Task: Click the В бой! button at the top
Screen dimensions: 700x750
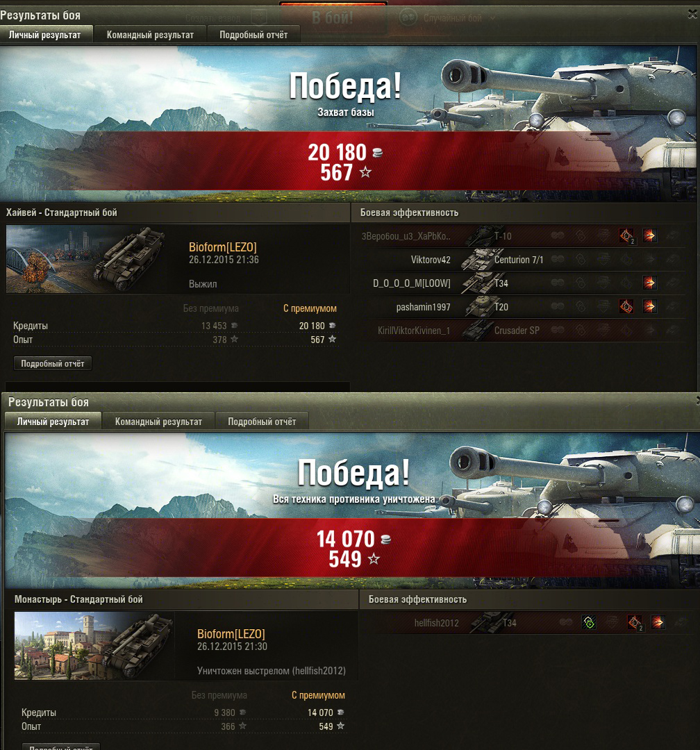Action: [x=333, y=18]
